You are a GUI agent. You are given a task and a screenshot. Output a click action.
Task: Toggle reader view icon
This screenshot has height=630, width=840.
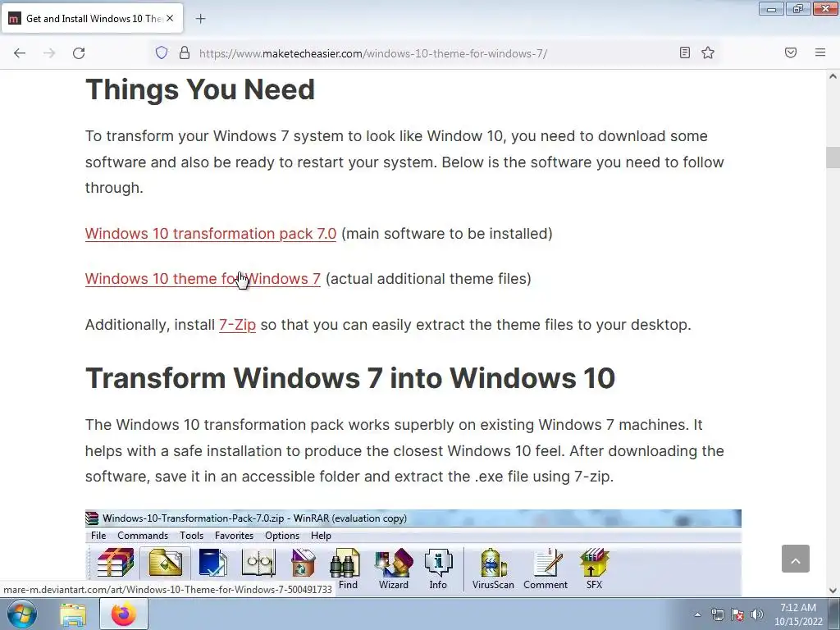tap(685, 52)
